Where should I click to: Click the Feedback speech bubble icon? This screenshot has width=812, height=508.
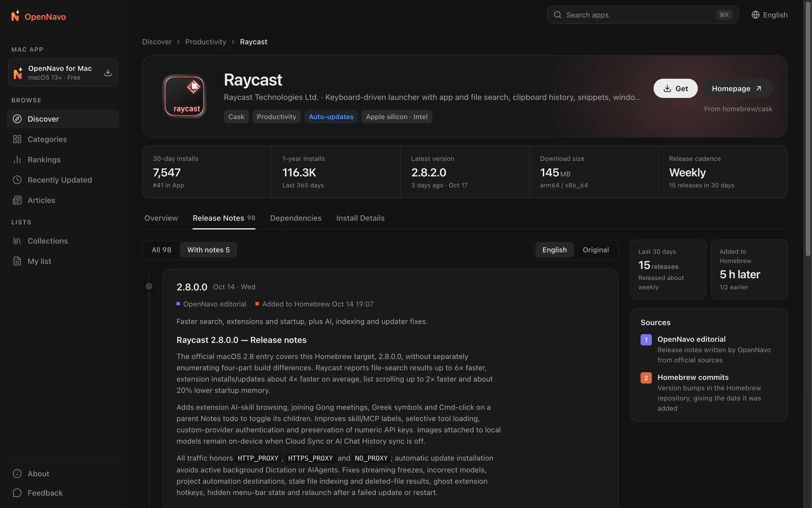click(x=17, y=493)
